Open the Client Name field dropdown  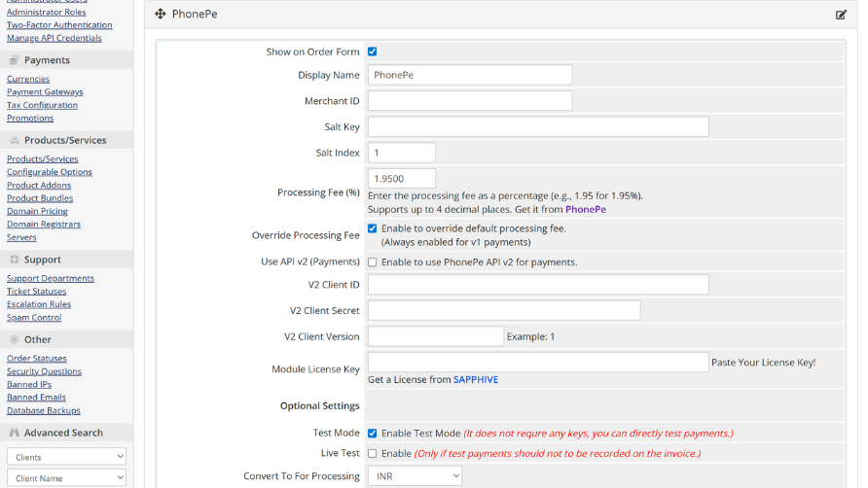tap(66, 477)
